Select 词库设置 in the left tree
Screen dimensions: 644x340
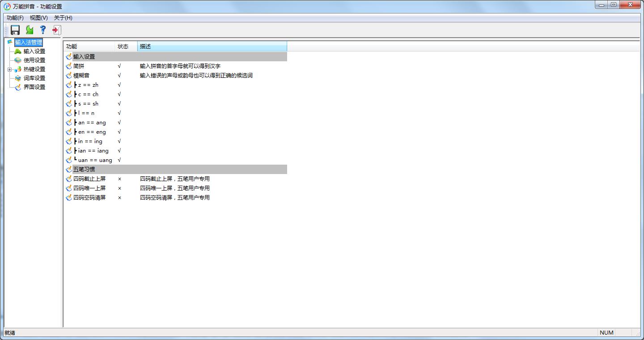click(34, 78)
